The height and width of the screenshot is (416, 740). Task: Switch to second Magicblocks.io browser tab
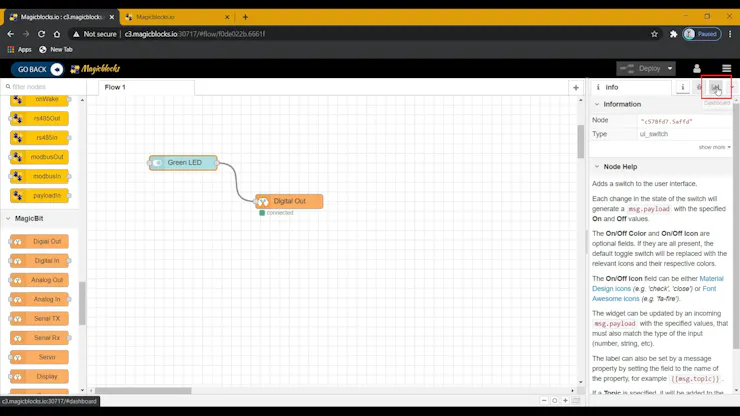[177, 17]
